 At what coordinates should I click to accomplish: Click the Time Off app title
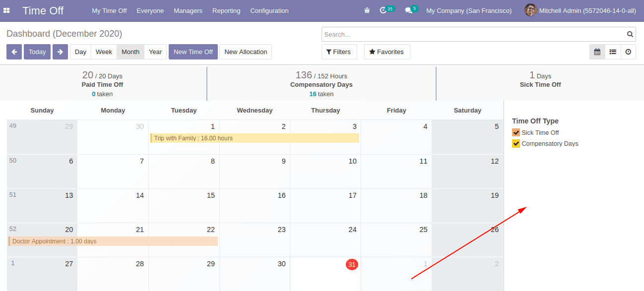coord(43,10)
